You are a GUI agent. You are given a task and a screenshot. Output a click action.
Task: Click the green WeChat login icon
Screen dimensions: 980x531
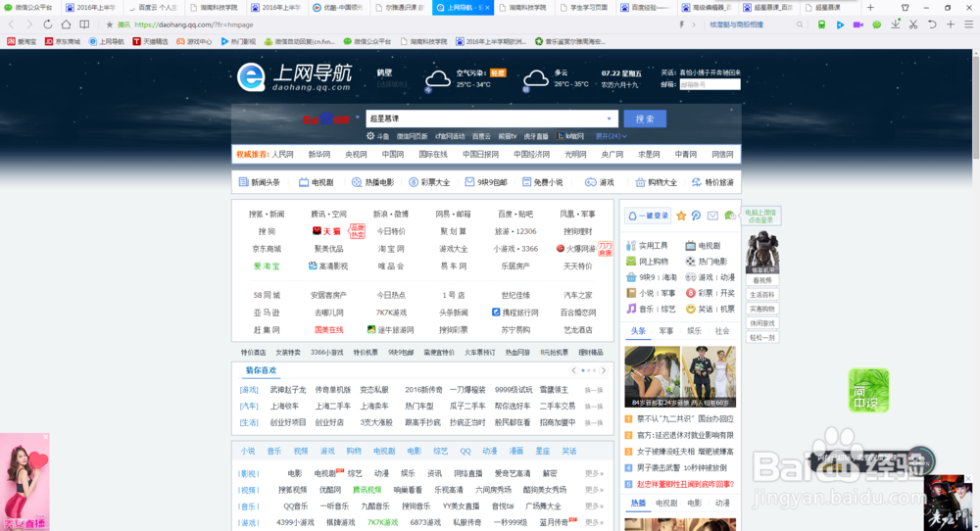pos(729,216)
